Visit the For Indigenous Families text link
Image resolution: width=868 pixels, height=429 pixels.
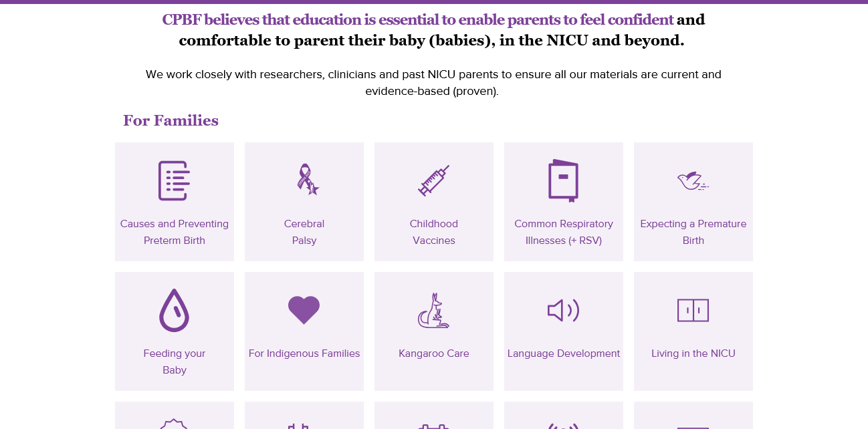click(304, 353)
